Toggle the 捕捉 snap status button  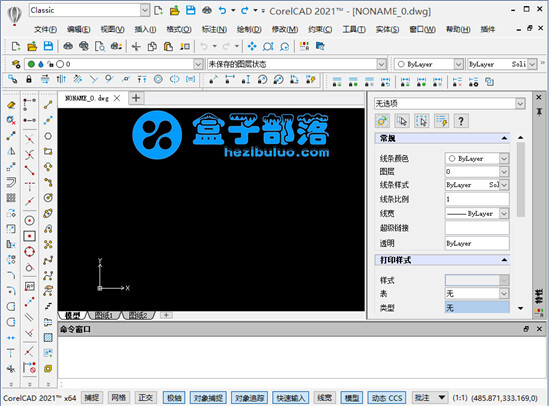(92, 398)
